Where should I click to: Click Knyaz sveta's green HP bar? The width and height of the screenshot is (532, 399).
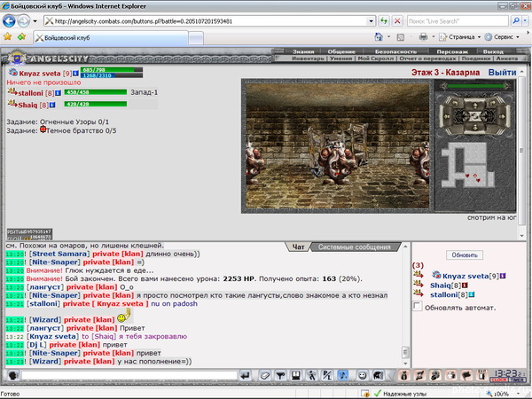(112, 69)
